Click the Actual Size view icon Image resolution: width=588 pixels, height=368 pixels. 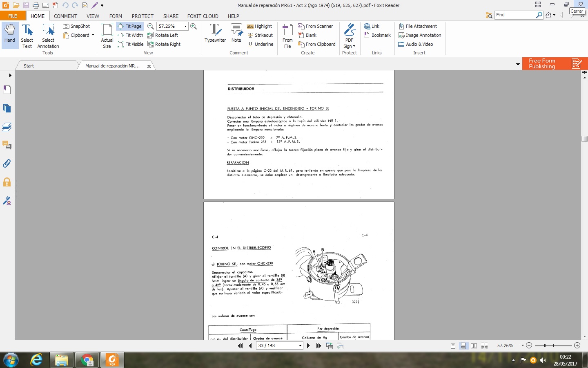click(x=107, y=36)
